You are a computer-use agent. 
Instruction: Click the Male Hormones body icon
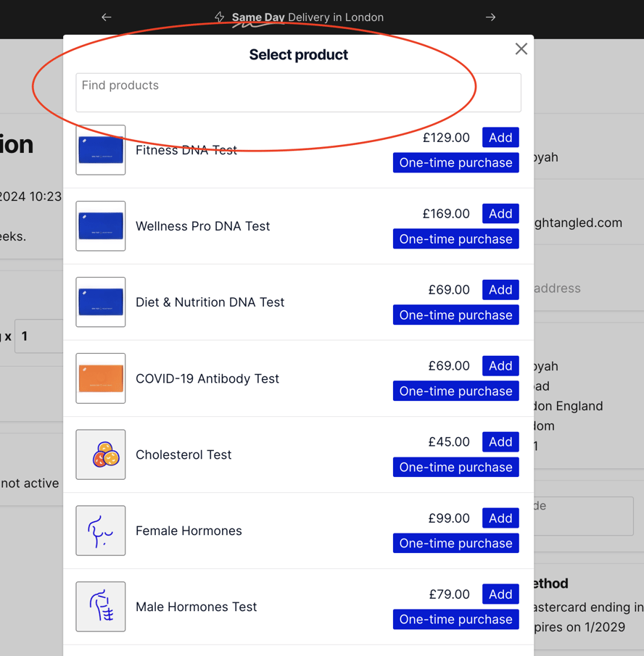[x=100, y=607]
